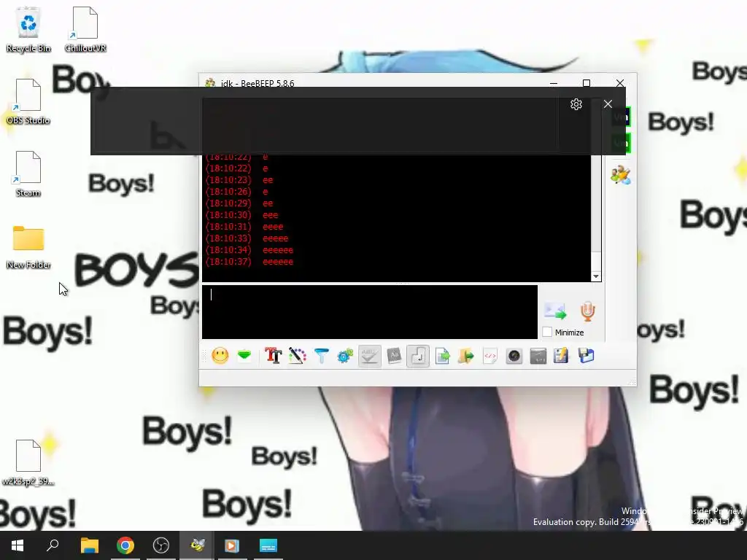Viewport: 747px width, 560px height.
Task: Check the Minimize checkbox
Action: 547,332
